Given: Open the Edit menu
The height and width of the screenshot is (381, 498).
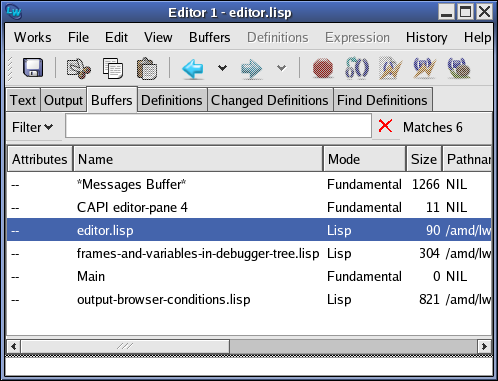Looking at the screenshot, I should click(116, 37).
